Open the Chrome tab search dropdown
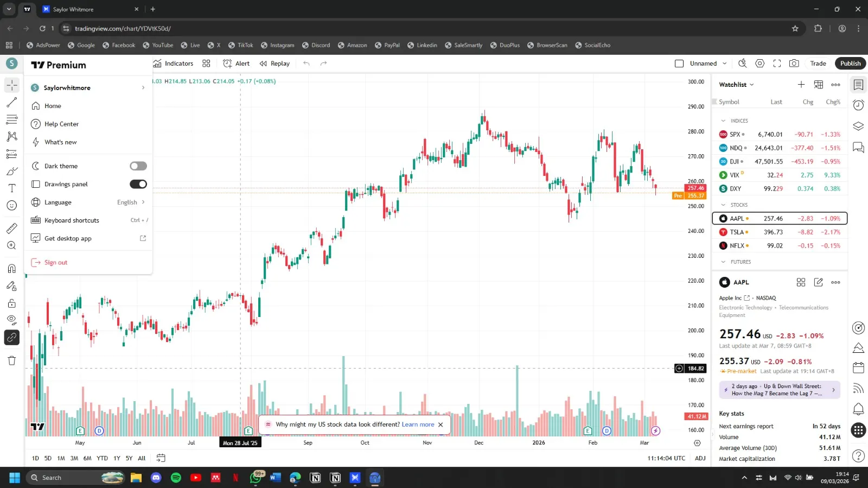Viewport: 868px width, 488px height. (x=9, y=9)
